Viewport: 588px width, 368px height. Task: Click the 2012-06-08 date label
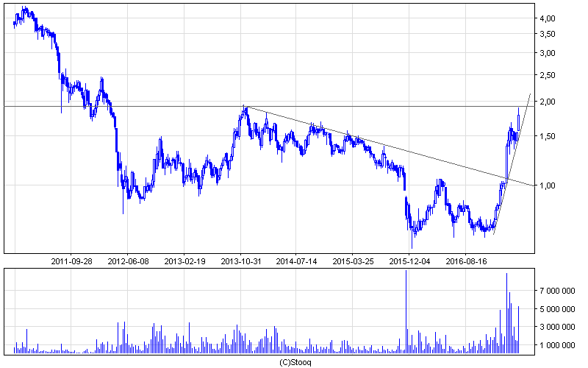[x=128, y=261]
